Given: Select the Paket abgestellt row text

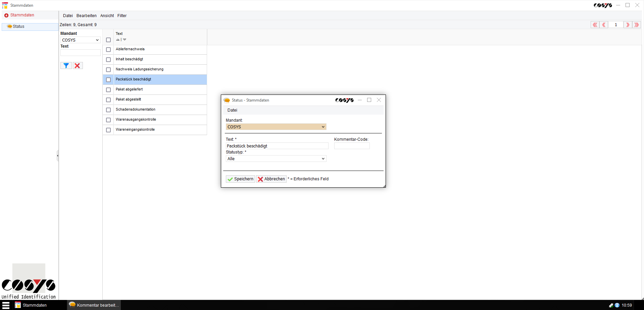Looking at the screenshot, I should (x=128, y=100).
